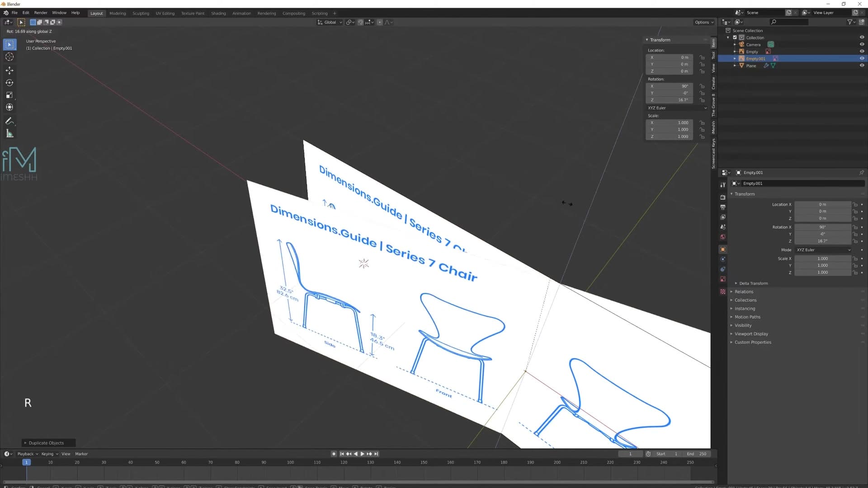Click the End frame 250 field

(697, 454)
